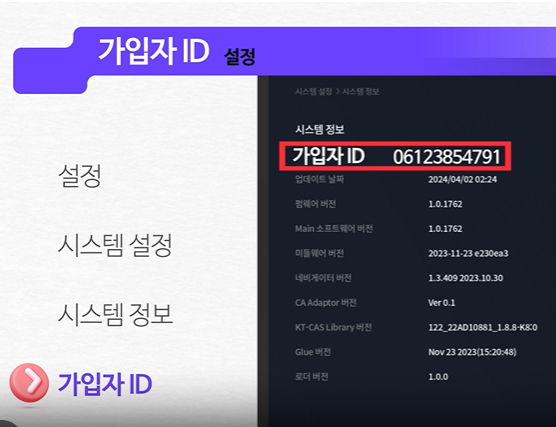Select the 로더 버전 value 1.0.0
The height and width of the screenshot is (427, 556).
point(438,377)
